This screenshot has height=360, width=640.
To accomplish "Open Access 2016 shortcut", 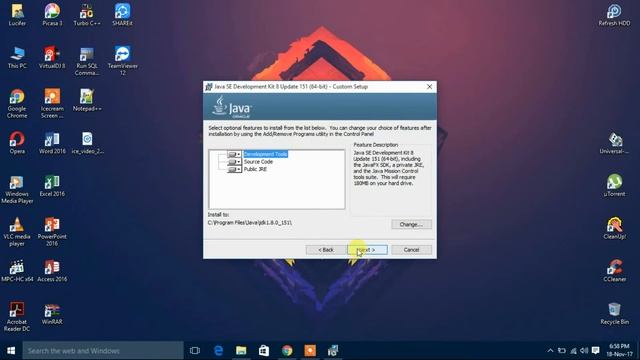I will click(52, 271).
